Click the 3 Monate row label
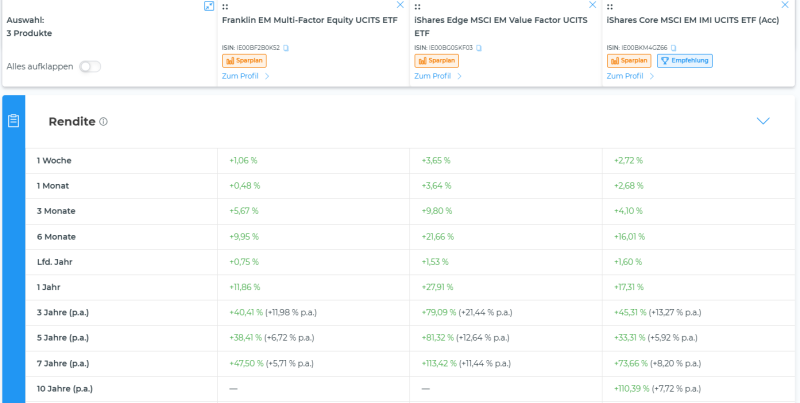The height and width of the screenshot is (403, 800). coord(56,211)
